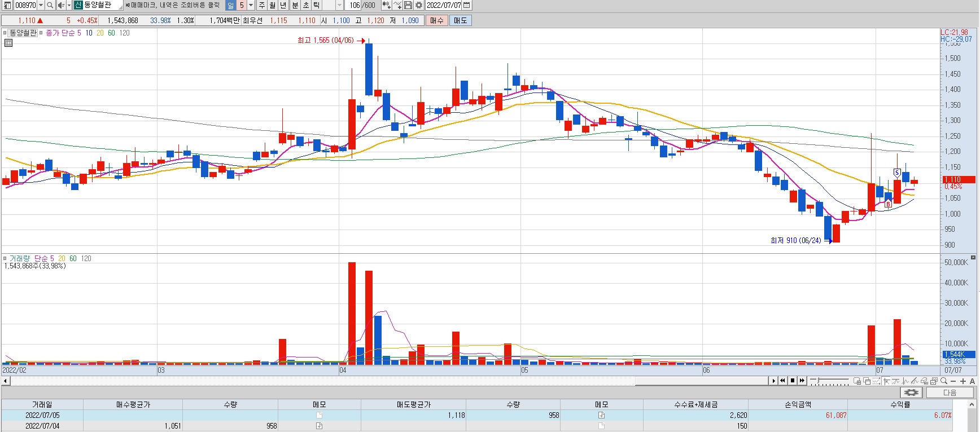Click the stock code input field 008970
The height and width of the screenshot is (432, 980).
25,5
